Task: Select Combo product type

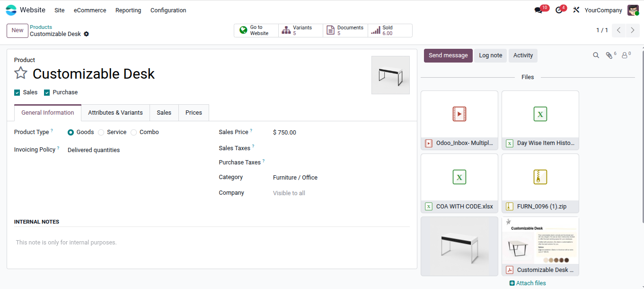Action: 133,132
